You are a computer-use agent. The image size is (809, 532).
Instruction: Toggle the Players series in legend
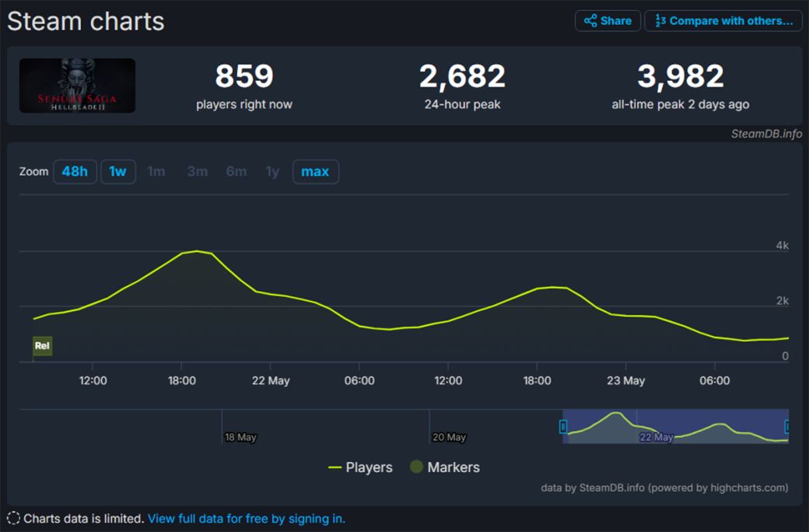click(360, 467)
